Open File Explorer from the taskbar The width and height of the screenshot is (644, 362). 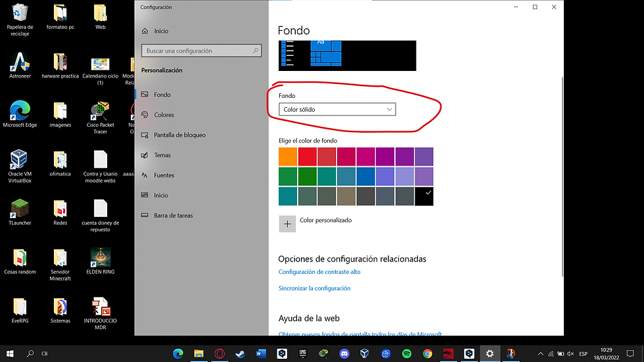point(198,353)
